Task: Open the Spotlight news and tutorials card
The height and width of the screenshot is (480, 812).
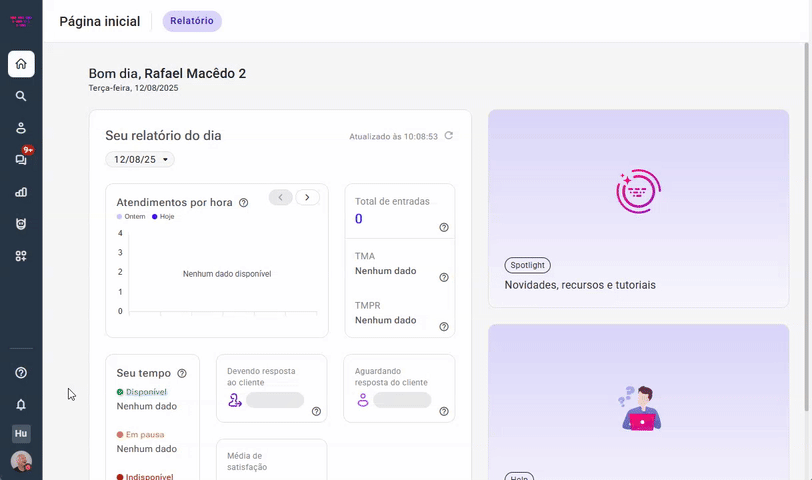Action: click(x=638, y=208)
